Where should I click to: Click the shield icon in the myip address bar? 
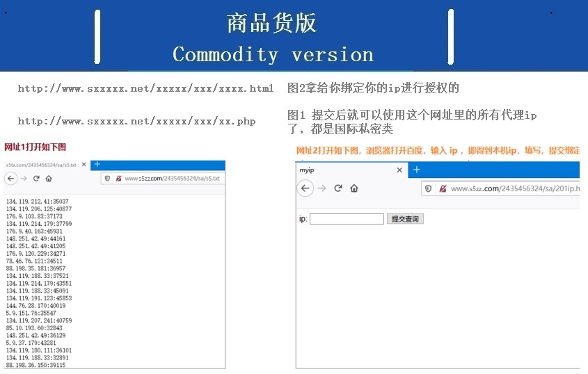pyautogui.click(x=428, y=188)
